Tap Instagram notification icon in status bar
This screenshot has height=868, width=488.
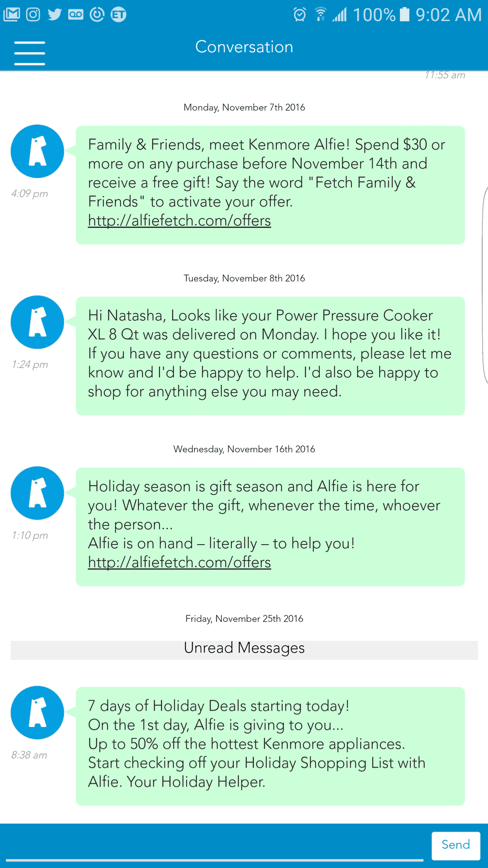33,14
